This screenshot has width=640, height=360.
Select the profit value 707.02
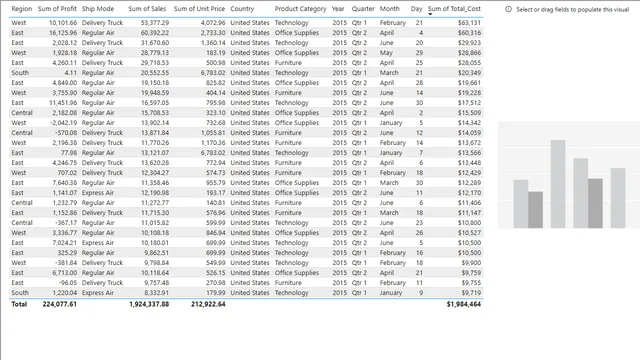(x=67, y=173)
